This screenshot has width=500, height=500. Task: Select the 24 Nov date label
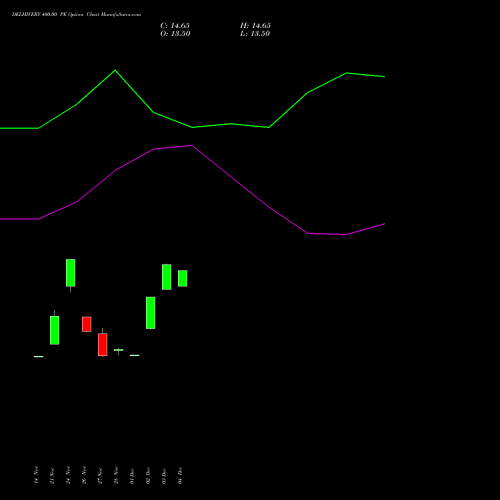point(68,475)
